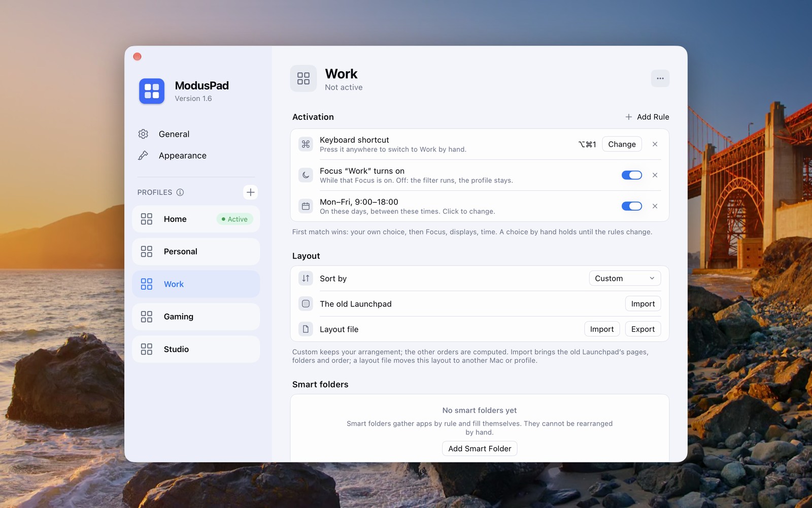Click the old Launchpad grid icon
812x508 pixels.
(x=306, y=304)
